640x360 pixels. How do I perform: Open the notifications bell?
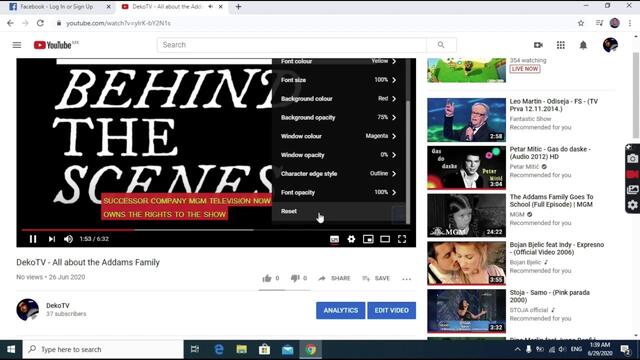click(583, 45)
